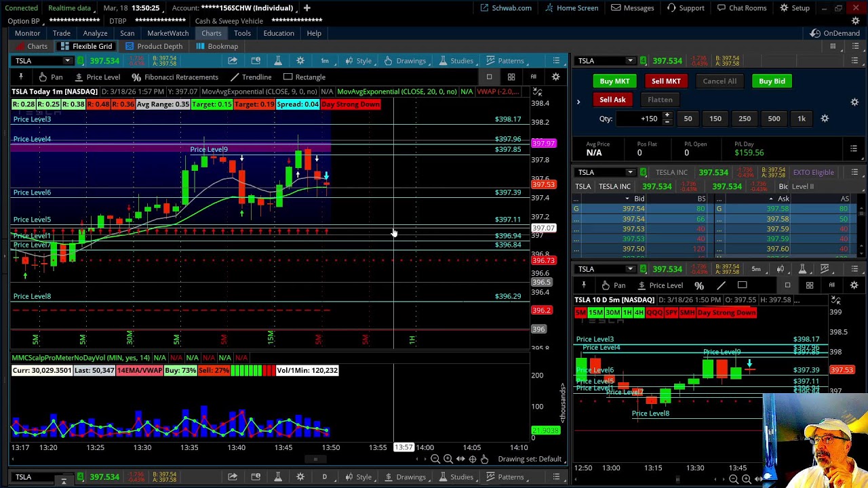
Task: Select the rectangle tool in 5m chart
Action: pos(742,285)
